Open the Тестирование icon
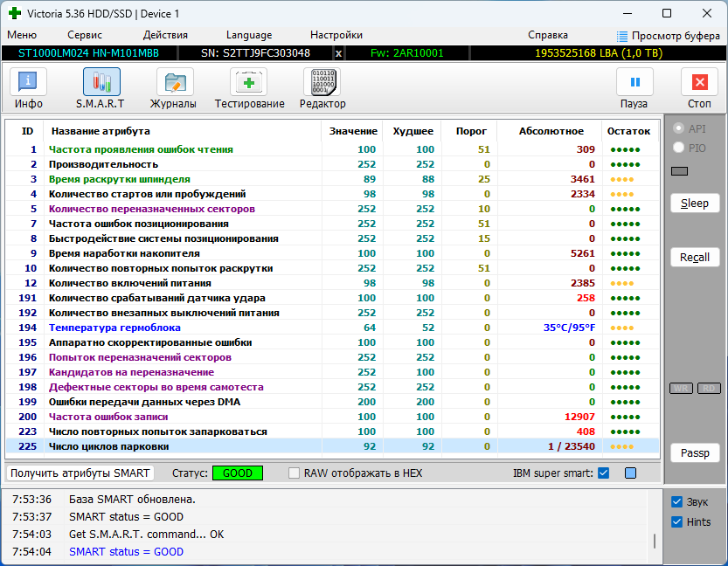The image size is (728, 566). tap(249, 83)
